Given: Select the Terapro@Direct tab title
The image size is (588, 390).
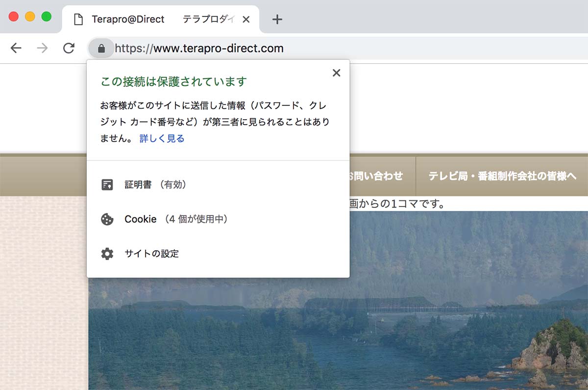Looking at the screenshot, I should coord(128,20).
